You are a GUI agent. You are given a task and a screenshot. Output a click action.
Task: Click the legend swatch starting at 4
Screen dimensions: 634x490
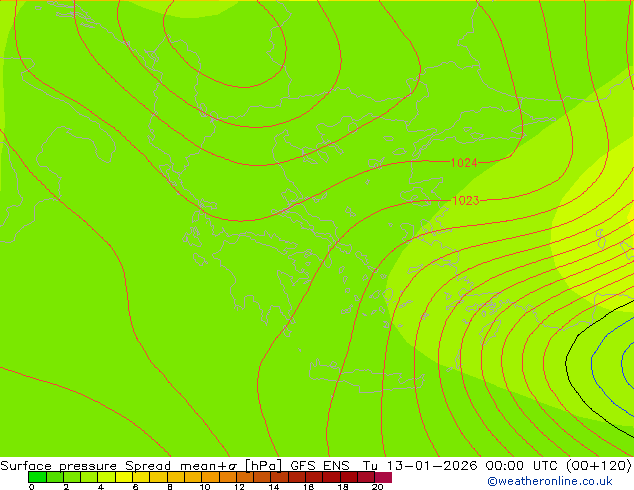(106, 477)
